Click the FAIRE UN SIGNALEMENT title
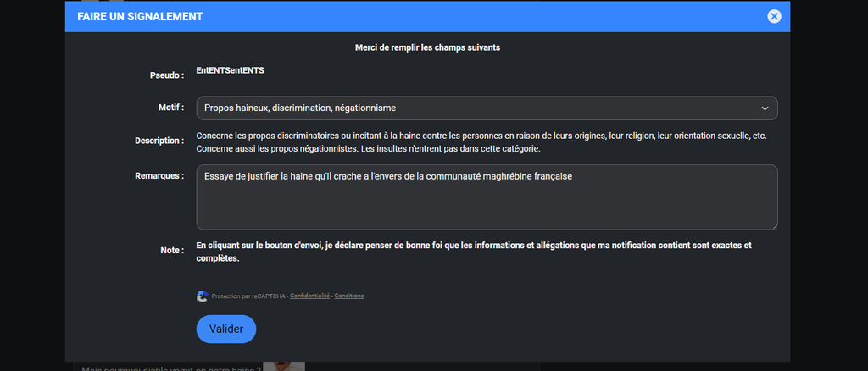Viewport: 868px width, 371px height. pos(140,17)
